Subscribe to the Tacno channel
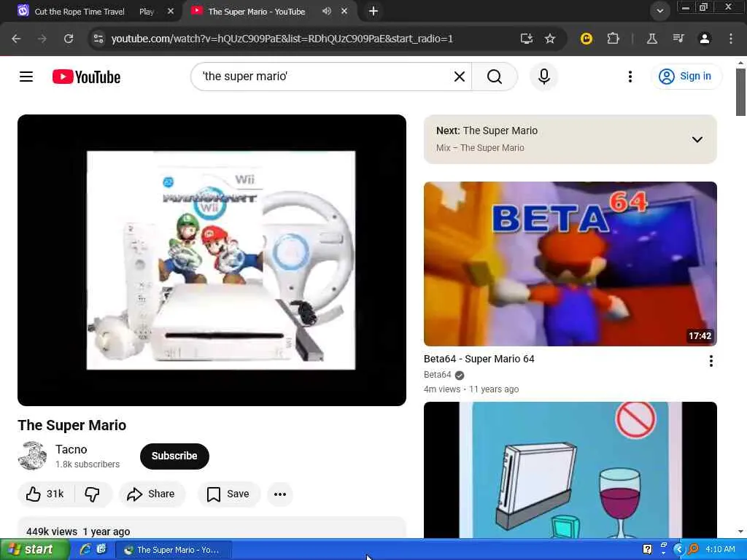This screenshot has height=560, width=747. click(174, 456)
